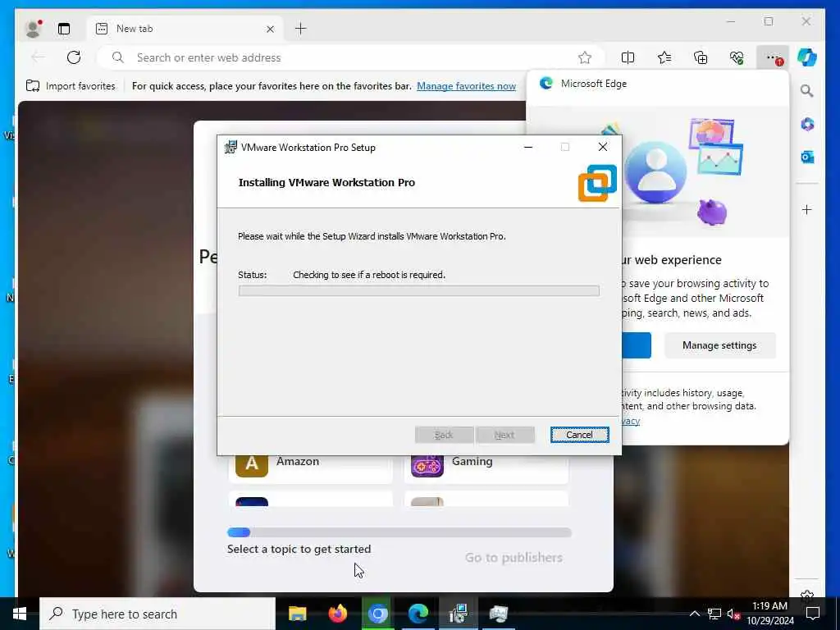The image size is (840, 630).
Task: Close the New tab tab
Action: pos(271,29)
